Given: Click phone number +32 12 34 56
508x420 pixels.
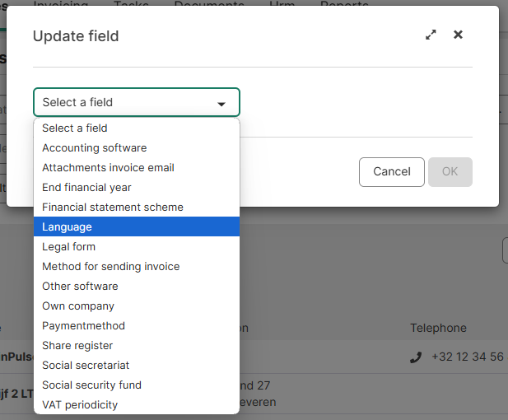Looking at the screenshot, I should [x=468, y=357].
